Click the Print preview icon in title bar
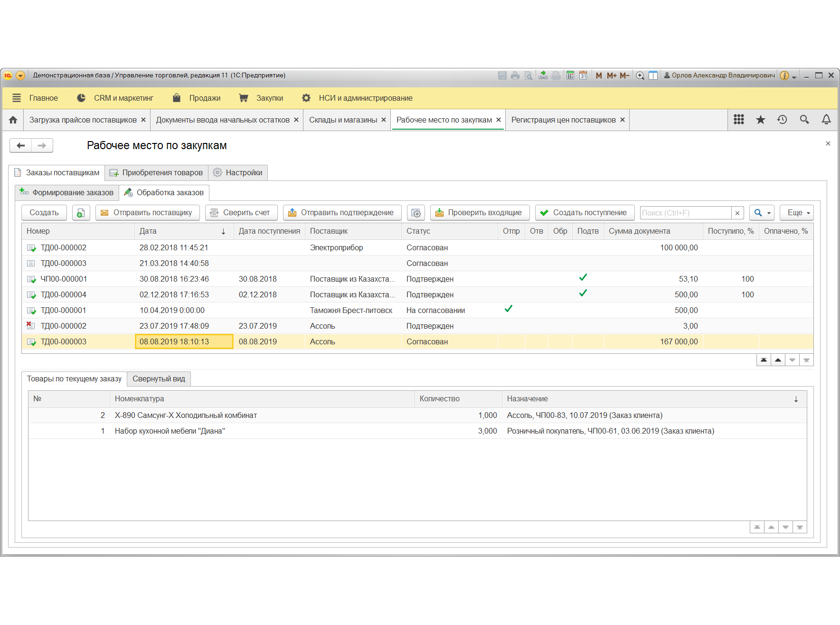 tap(529, 76)
